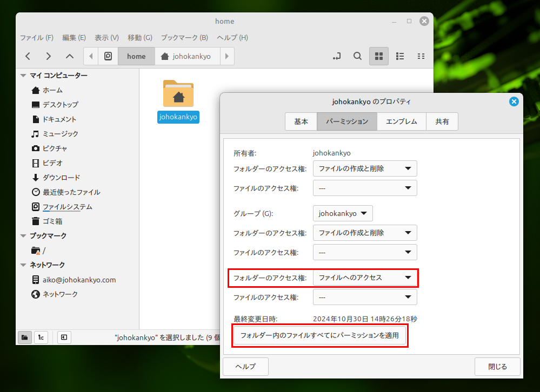The height and width of the screenshot is (392, 540).
Task: Click the back navigation arrow
Action: 28,56
